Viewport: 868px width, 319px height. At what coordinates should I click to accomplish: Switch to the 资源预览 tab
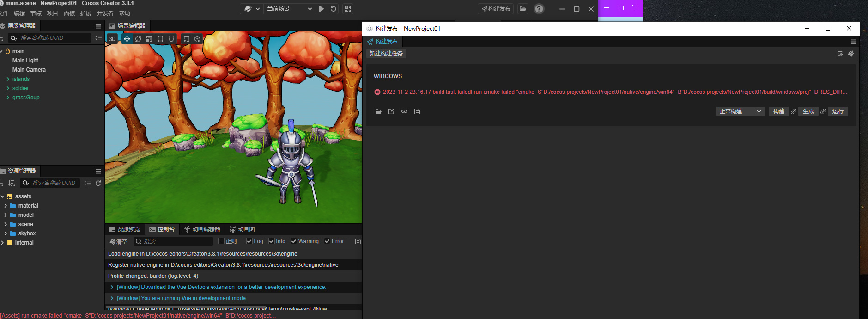(125, 229)
